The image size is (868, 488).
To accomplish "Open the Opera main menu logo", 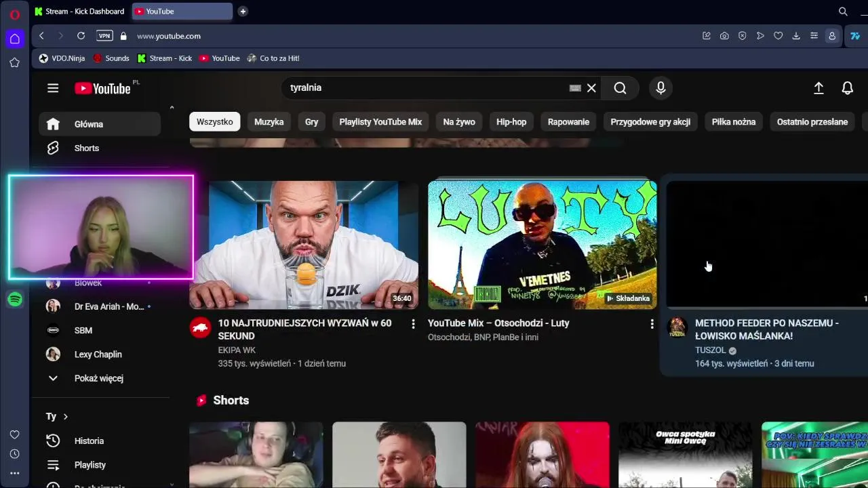I will click(x=14, y=14).
